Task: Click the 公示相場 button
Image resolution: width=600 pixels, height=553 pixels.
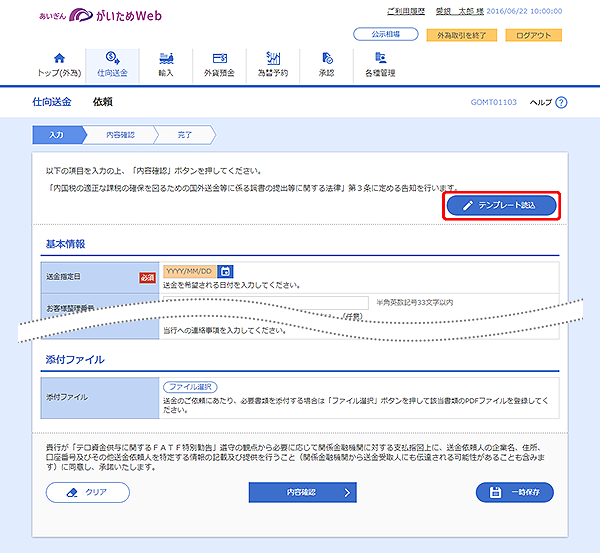Action: point(386,34)
